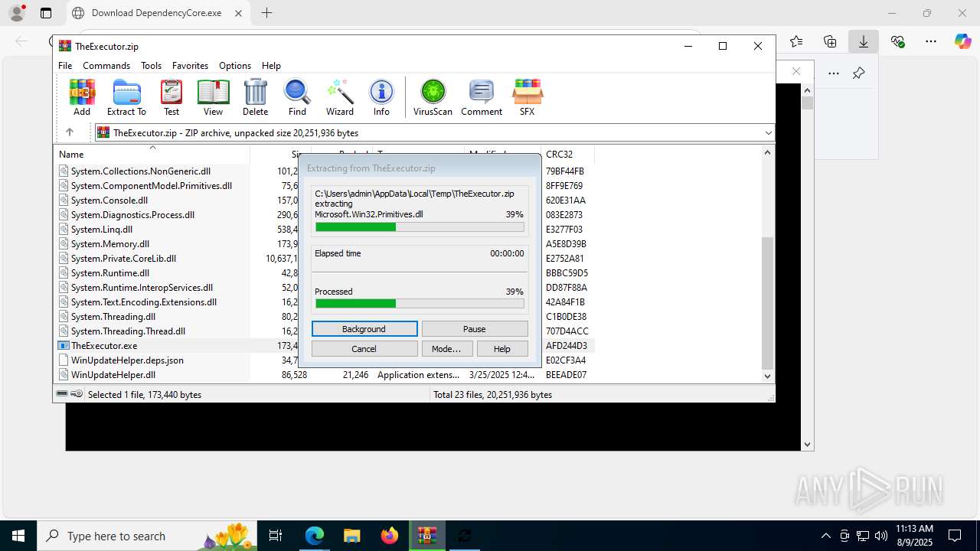Open Edge Downloads toolbar icon
The width and height of the screenshot is (980, 551).
(864, 41)
